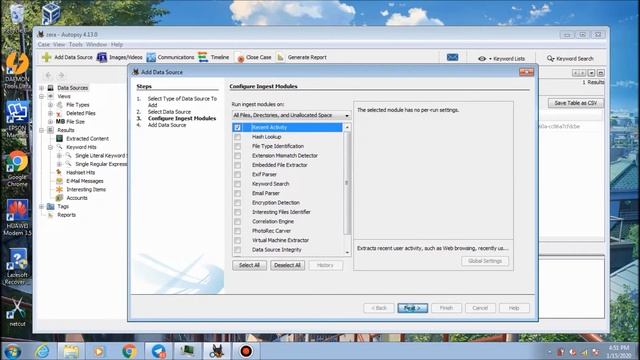Viewport: 640px width, 360px height.
Task: Enable Extension Mismatch Detector checkbox
Action: pos(238,156)
